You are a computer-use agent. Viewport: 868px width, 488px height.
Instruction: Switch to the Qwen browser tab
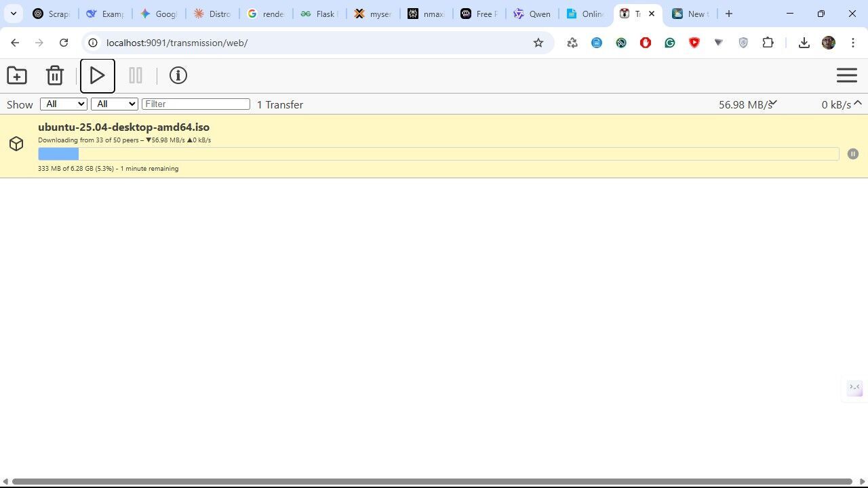coord(532,14)
